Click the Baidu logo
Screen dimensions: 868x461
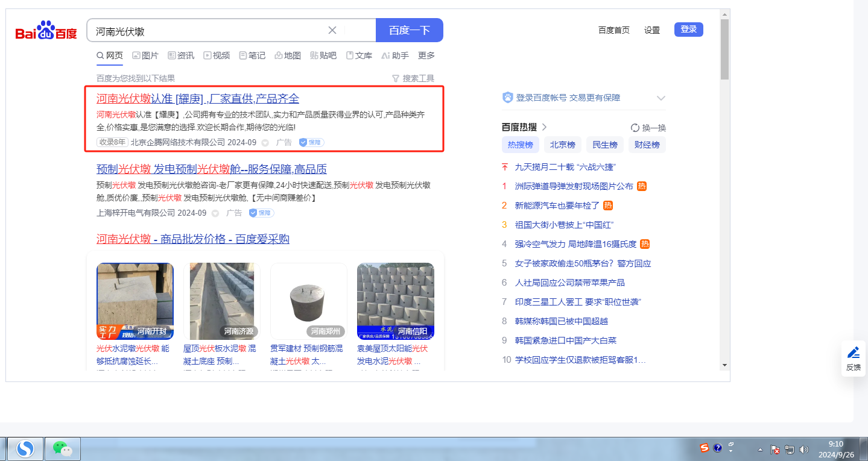pos(46,30)
